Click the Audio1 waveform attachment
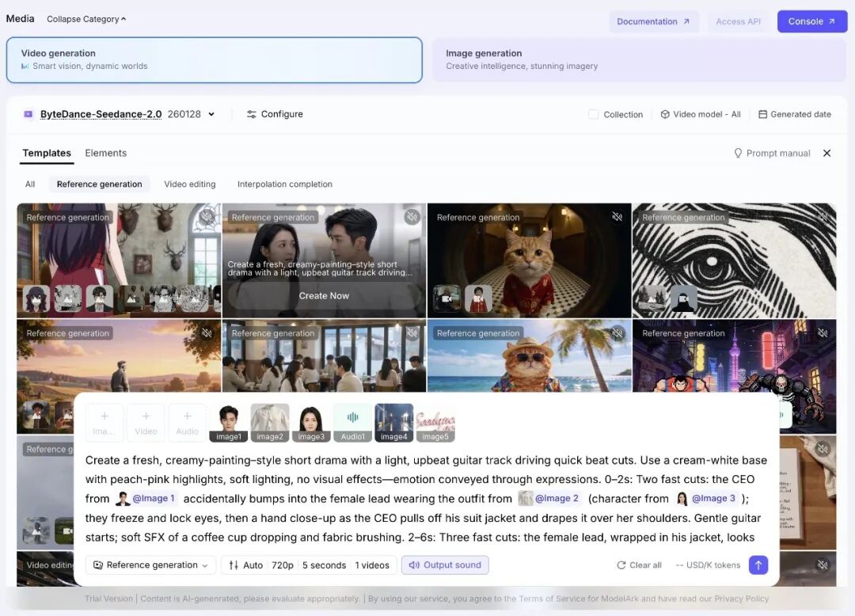Image resolution: width=855 pixels, height=616 pixels. [353, 422]
